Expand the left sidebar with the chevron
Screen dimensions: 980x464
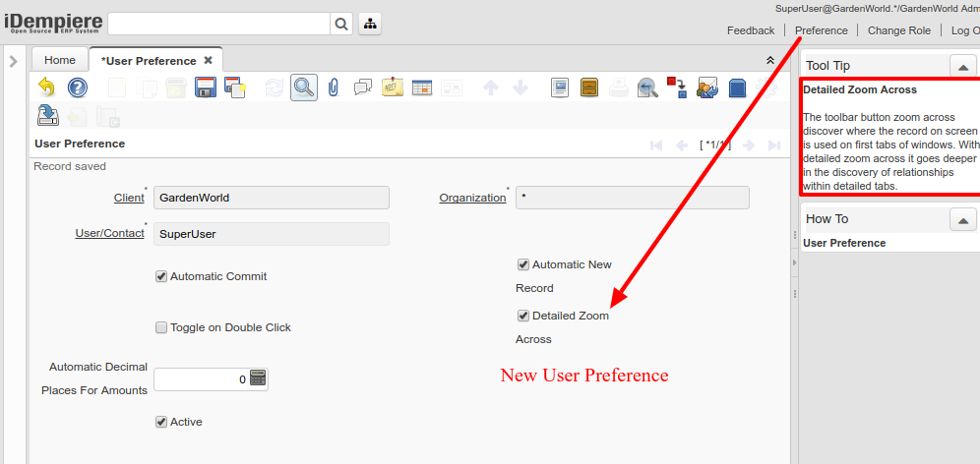click(13, 62)
